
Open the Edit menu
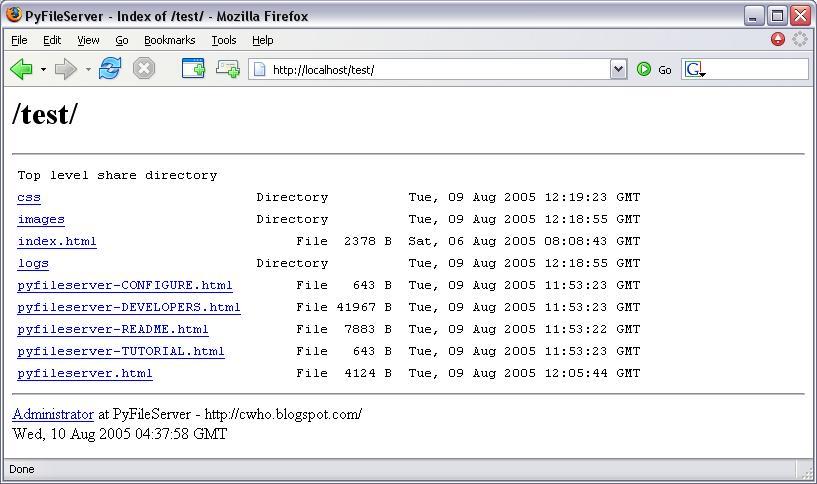click(52, 40)
